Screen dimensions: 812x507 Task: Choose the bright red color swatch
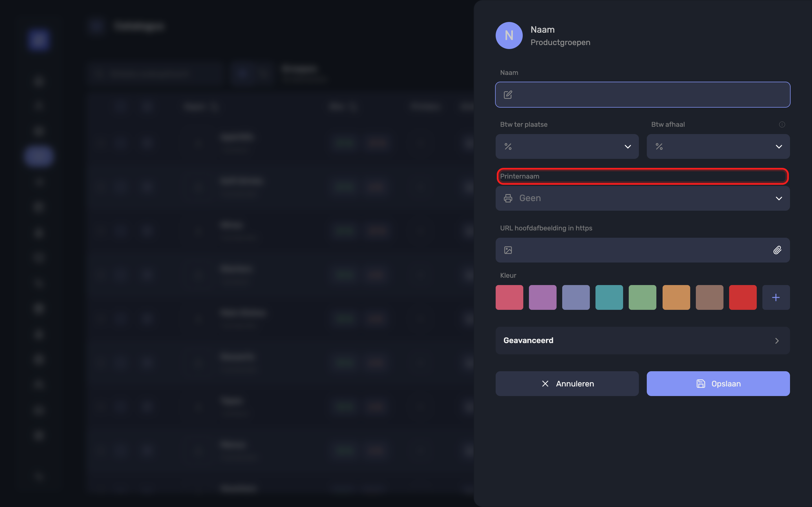pos(743,297)
